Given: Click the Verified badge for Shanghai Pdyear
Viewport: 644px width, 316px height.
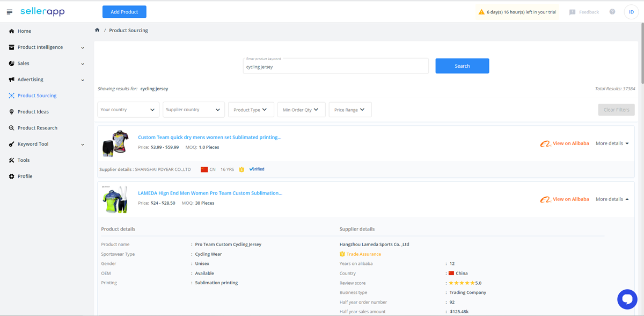Looking at the screenshot, I should [x=257, y=169].
